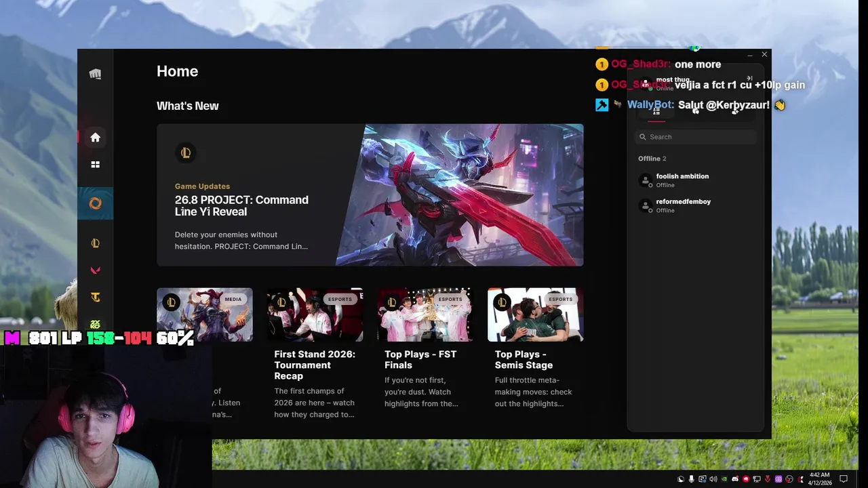Collapse the Offline friends group
The height and width of the screenshot is (488, 868).
[652, 159]
